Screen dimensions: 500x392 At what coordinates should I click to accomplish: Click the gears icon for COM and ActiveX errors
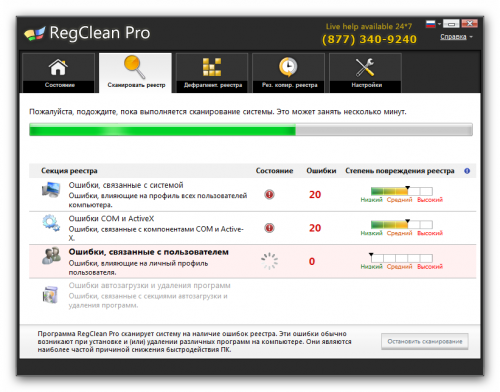pos(51,223)
